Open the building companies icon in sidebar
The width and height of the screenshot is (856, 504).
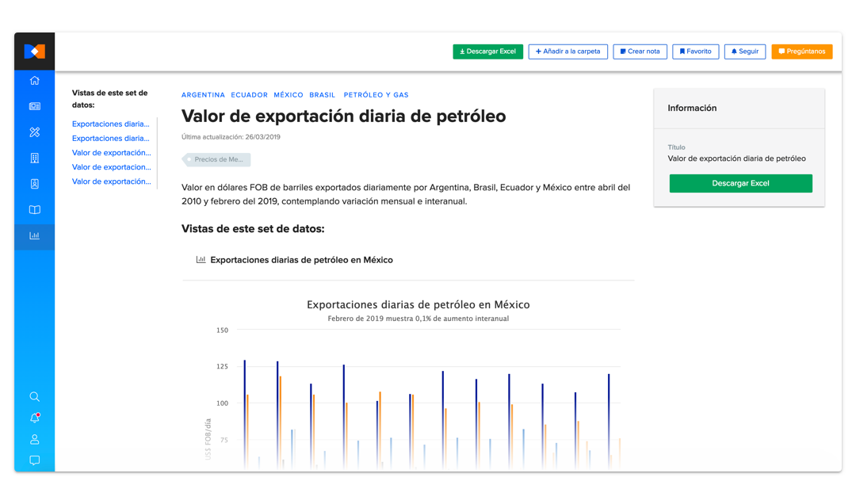point(34,158)
